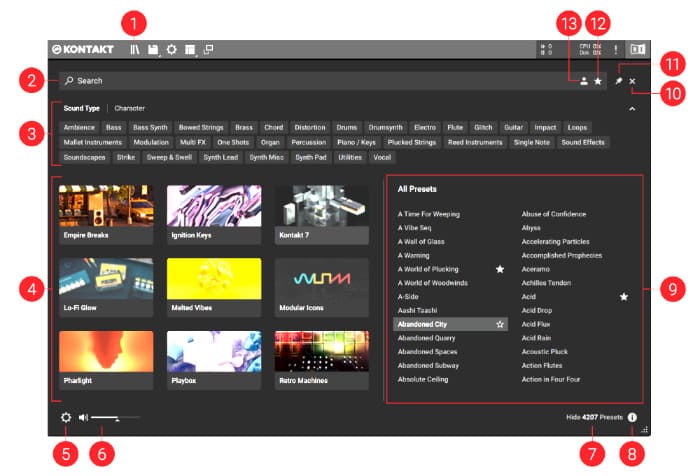Open the Lo-Fi Glow library thumbnail
Viewport: 700px width, 476px height.
[x=106, y=287]
